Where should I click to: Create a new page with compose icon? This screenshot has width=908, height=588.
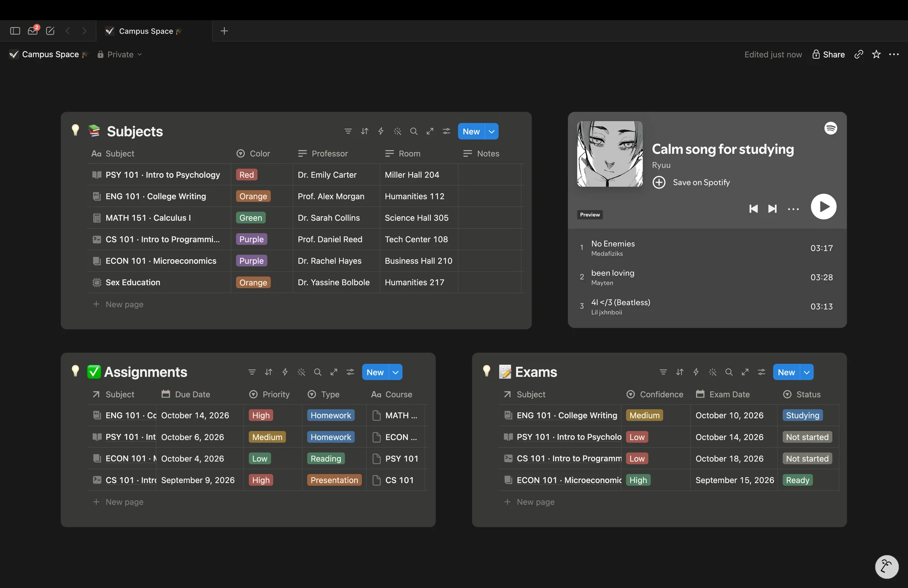point(50,31)
